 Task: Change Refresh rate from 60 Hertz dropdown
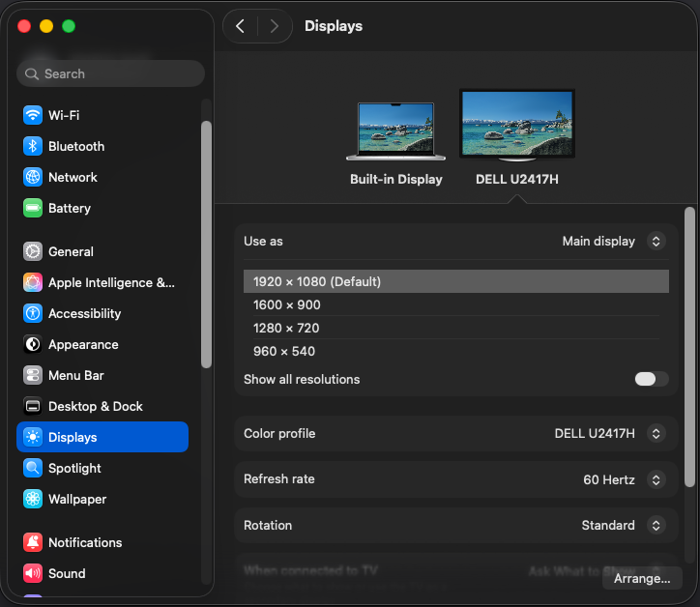point(656,479)
